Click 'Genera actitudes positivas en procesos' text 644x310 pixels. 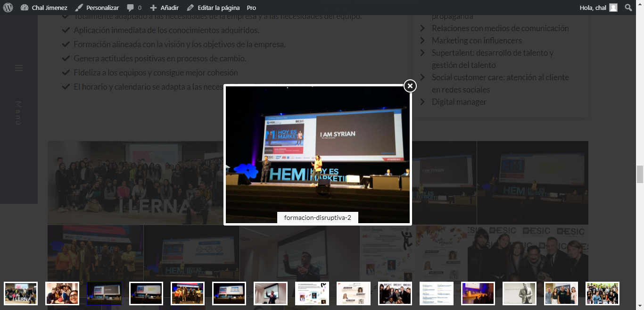point(160,59)
